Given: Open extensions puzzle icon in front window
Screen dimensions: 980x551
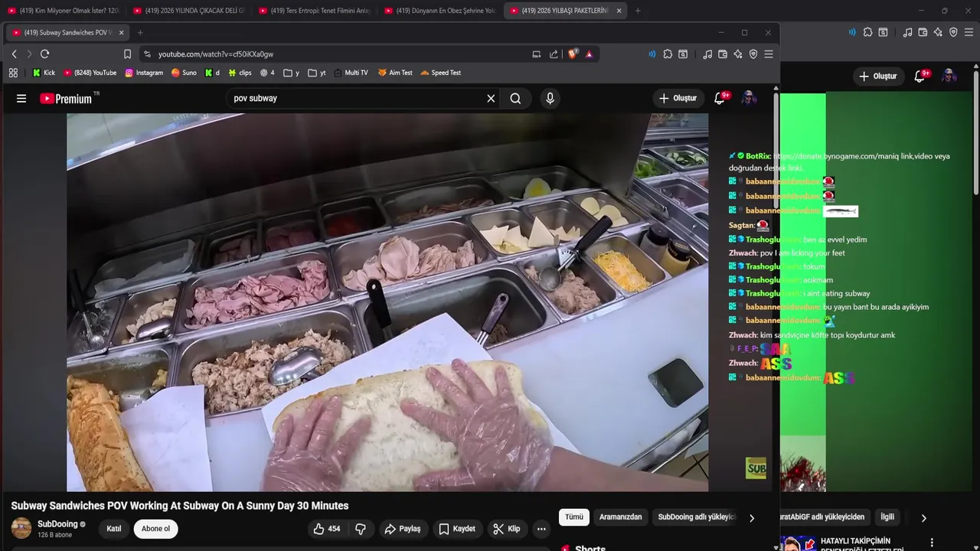Looking at the screenshot, I should coord(668,54).
